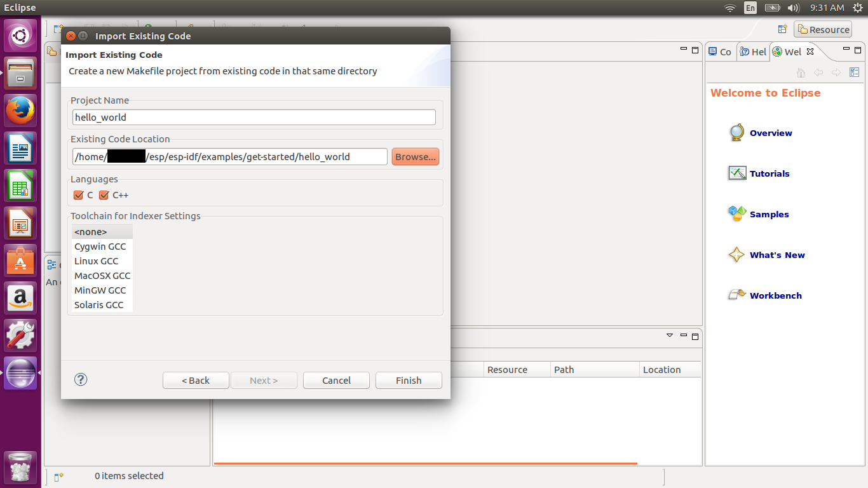Click the forward arrow in Welcome toolbar
868x488 pixels.
coord(836,72)
